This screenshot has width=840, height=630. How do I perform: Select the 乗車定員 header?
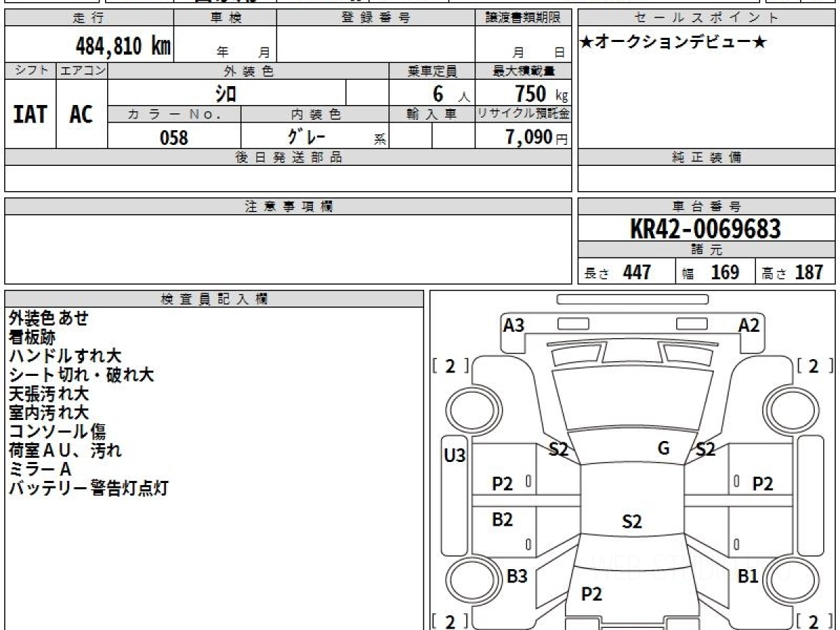click(432, 71)
